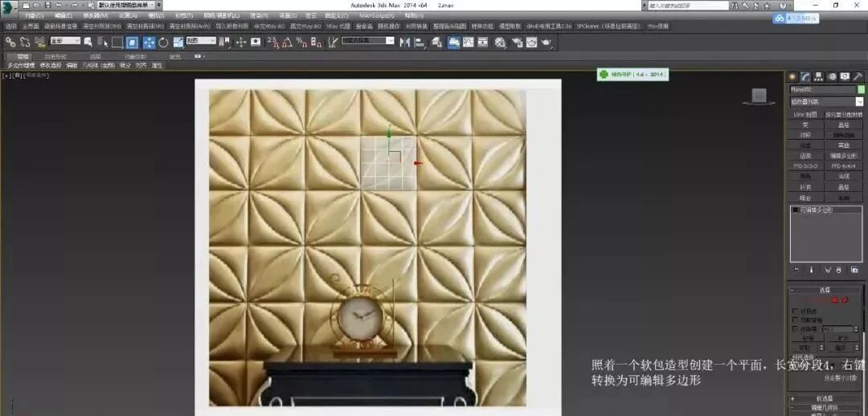
Task: Open the 帮助(H) menu
Action: coord(413,15)
